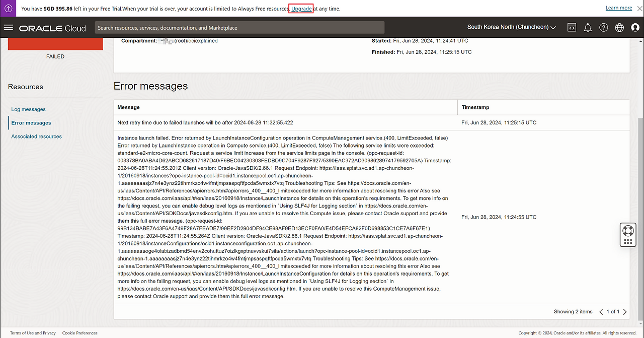This screenshot has height=338, width=644.
Task: Select Error messages in Resources list
Action: click(x=31, y=123)
